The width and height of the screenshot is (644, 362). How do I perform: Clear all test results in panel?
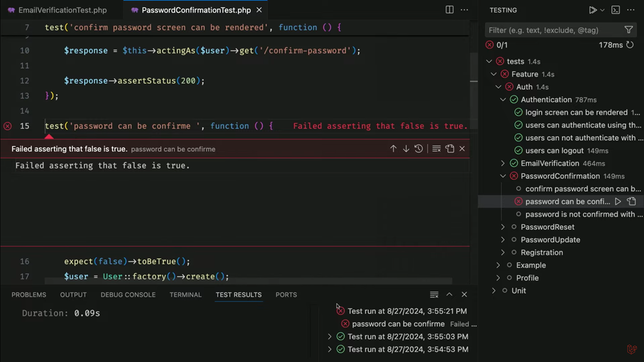[x=434, y=295]
